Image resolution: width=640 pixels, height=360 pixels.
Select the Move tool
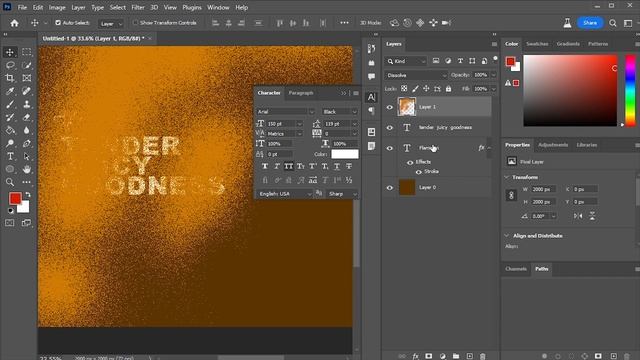pyautogui.click(x=10, y=52)
